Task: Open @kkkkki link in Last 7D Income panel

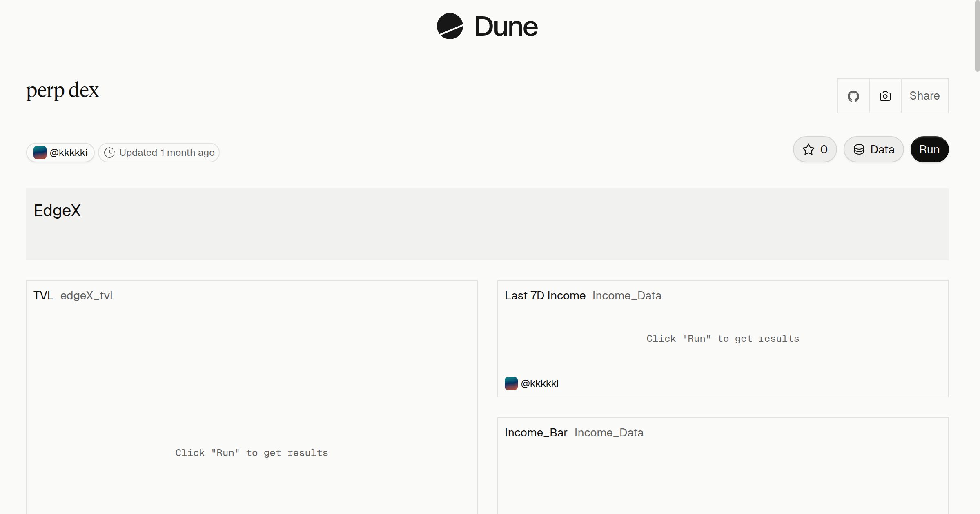Action: pos(539,383)
